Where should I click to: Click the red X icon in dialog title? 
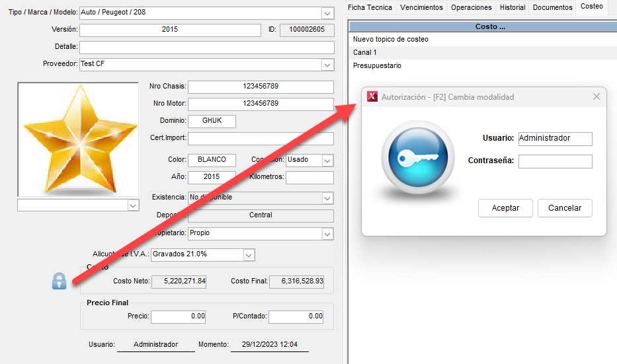372,96
